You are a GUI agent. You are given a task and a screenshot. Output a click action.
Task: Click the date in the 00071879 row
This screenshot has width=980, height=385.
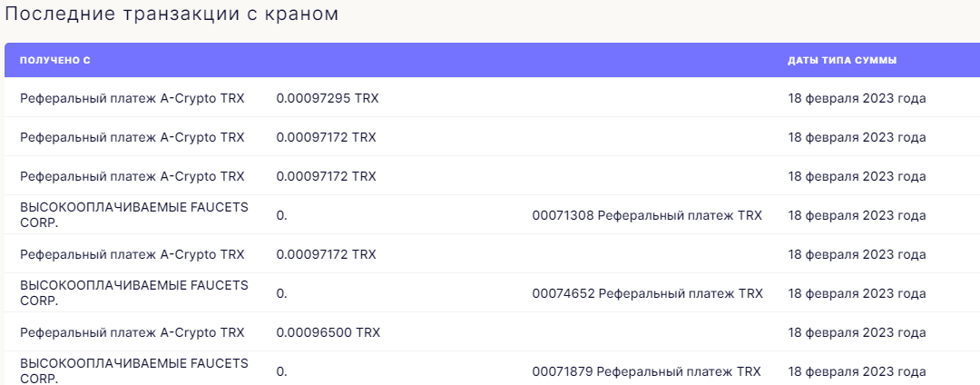click(857, 371)
